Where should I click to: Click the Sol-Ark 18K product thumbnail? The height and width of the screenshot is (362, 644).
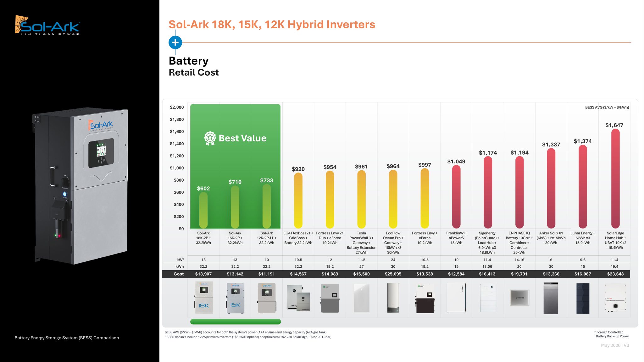203,298
